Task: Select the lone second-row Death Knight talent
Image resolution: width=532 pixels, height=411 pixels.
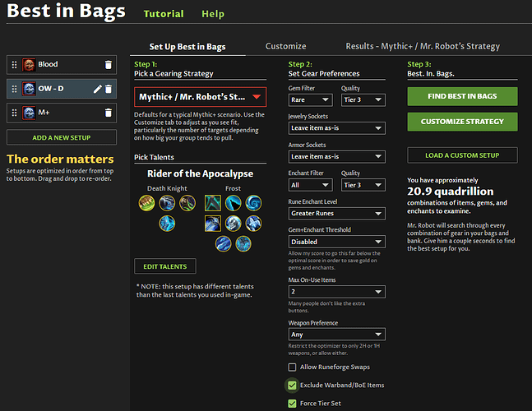Action: tap(167, 224)
